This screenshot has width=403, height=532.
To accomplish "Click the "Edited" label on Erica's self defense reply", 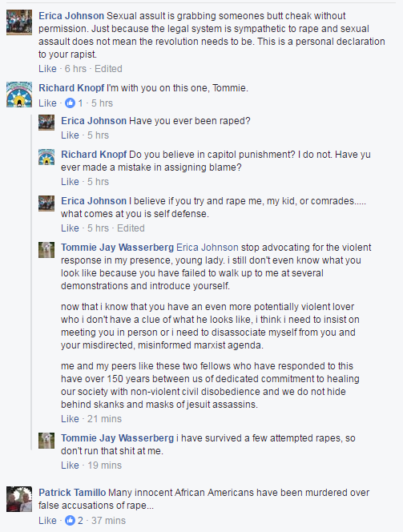I will point(131,228).
